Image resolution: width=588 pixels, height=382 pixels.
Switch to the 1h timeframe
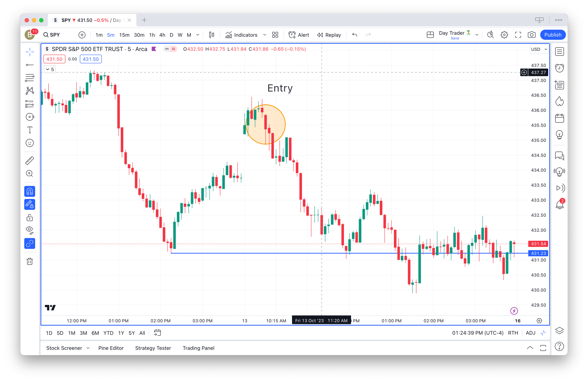(152, 35)
